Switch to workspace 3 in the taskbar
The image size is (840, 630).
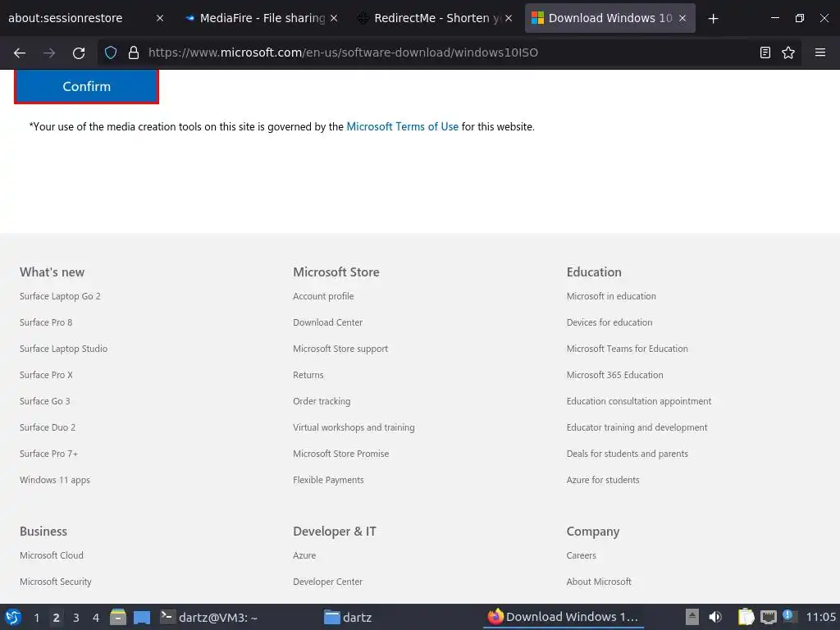(x=76, y=618)
